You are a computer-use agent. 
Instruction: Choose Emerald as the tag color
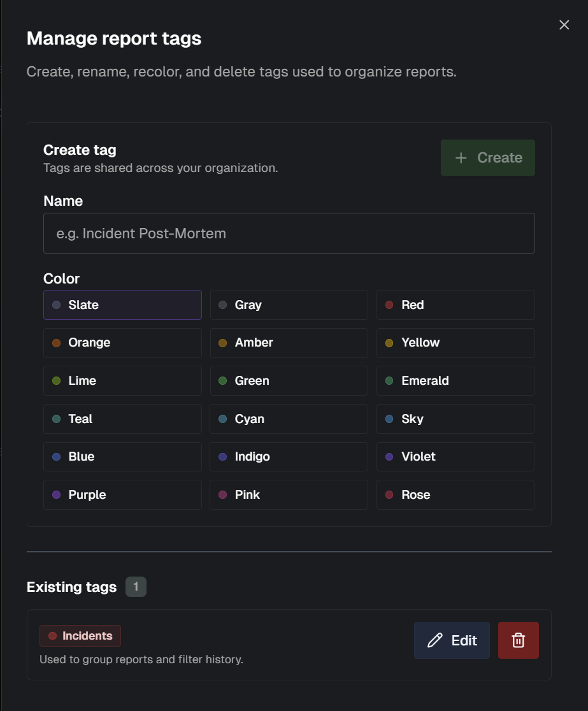click(x=455, y=380)
